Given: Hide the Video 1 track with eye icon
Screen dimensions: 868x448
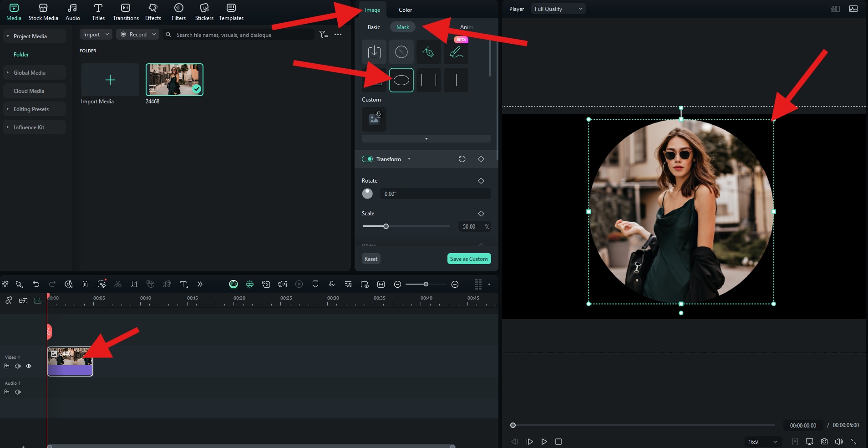Looking at the screenshot, I should coord(29,366).
